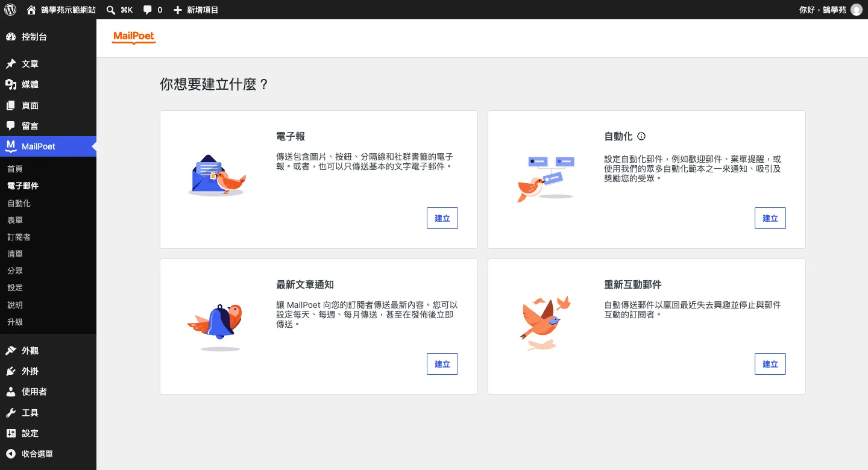Click the 你想要建立什麼？ heading
868x470 pixels.
point(214,84)
